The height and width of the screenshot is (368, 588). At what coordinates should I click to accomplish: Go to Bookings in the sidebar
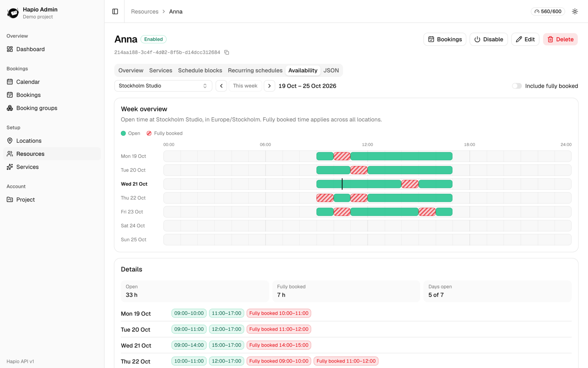tap(52, 95)
